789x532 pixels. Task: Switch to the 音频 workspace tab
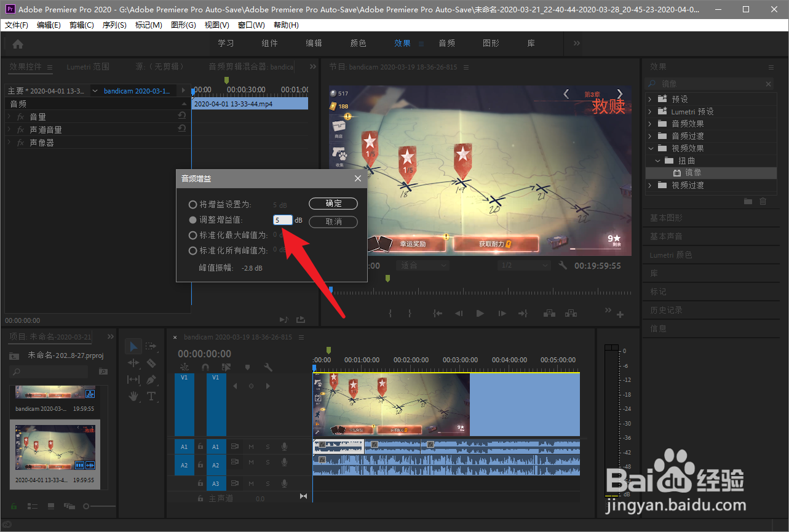447,43
